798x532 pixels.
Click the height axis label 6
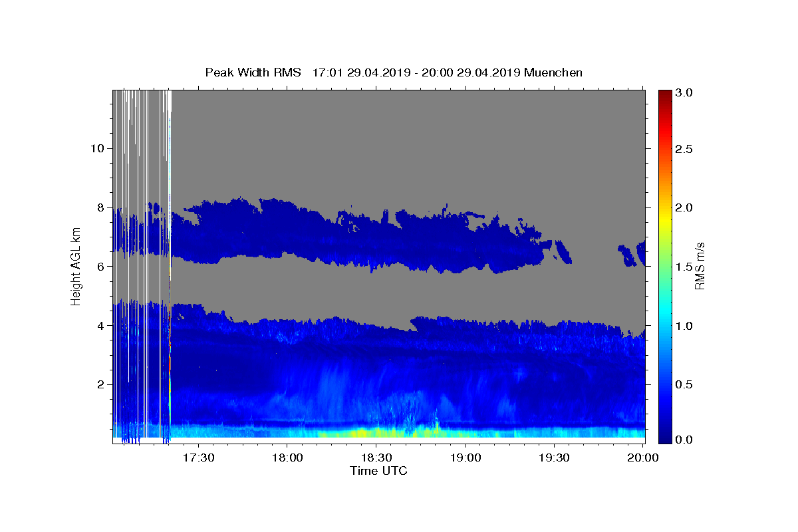100,266
